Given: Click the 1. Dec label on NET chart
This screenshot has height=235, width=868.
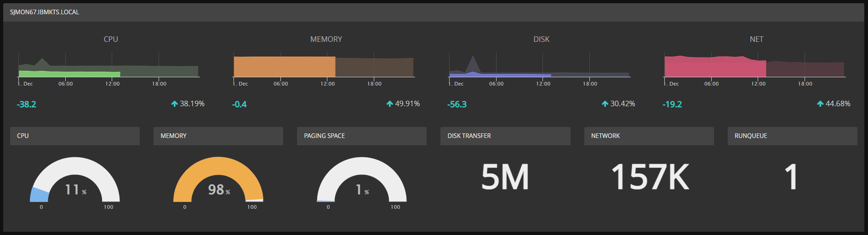Looking at the screenshot, I should (671, 84).
